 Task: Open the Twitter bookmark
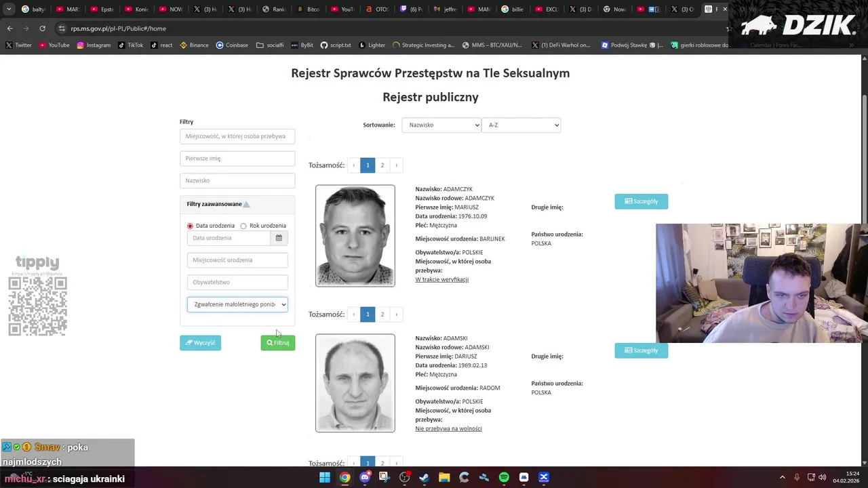[x=19, y=45]
